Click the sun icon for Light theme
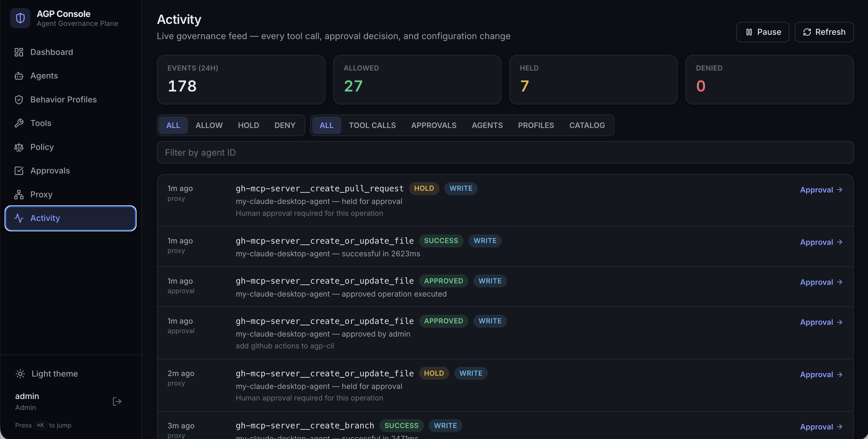868x439 pixels. 20,374
